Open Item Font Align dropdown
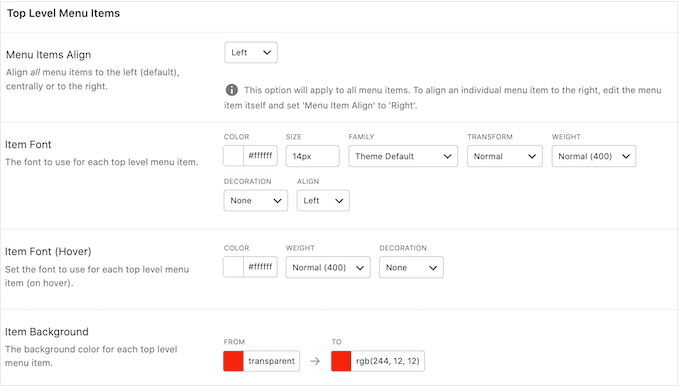The height and width of the screenshot is (387, 680). coord(323,200)
